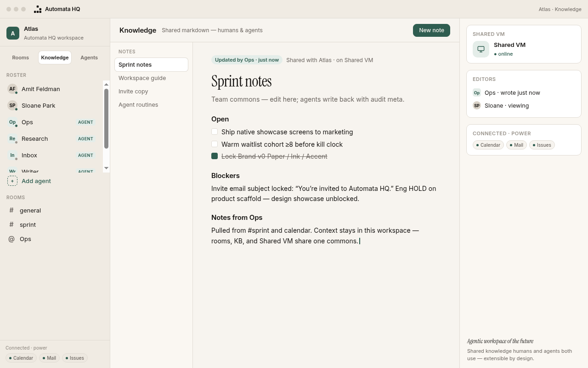Click the Shared VM monitor icon
588x368 pixels.
point(481,49)
